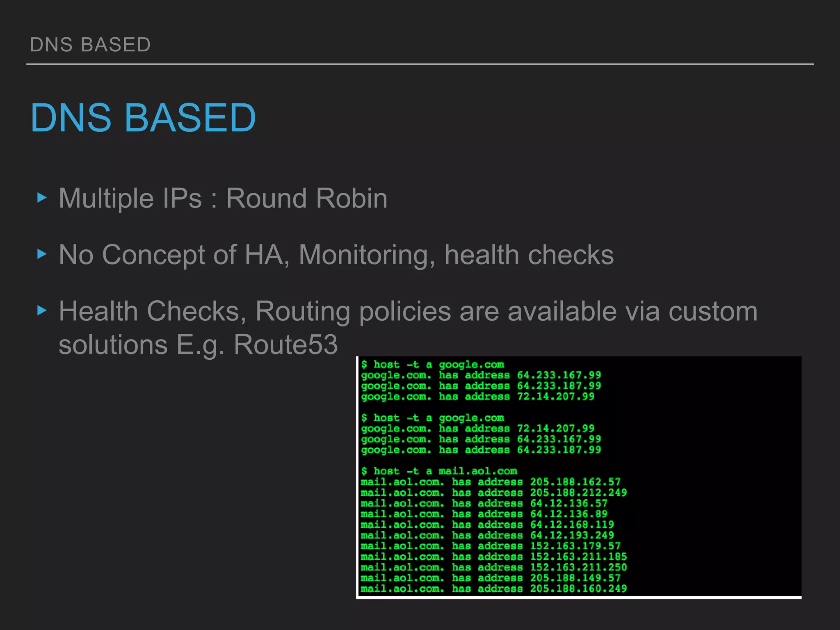
Task: Click the first 'host -t a google.com' command
Action: click(433, 364)
